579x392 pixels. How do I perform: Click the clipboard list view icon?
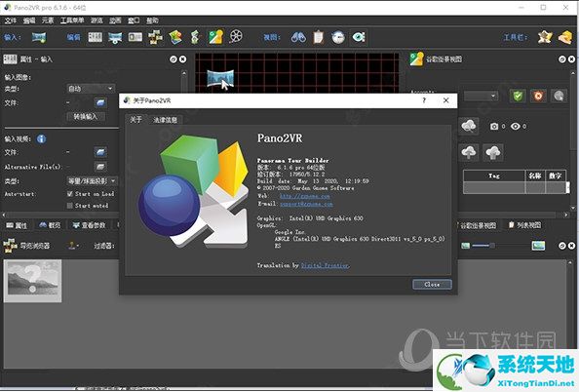coord(319,37)
